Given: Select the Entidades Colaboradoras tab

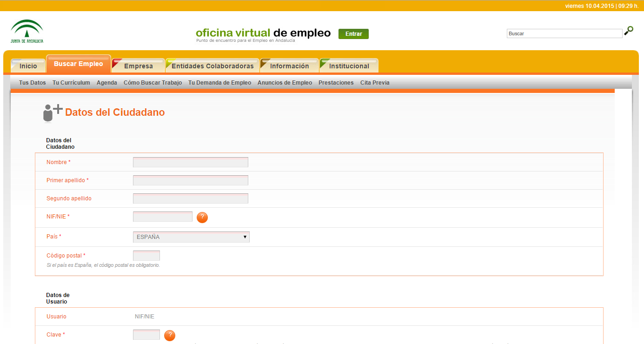Looking at the screenshot, I should click(x=212, y=66).
